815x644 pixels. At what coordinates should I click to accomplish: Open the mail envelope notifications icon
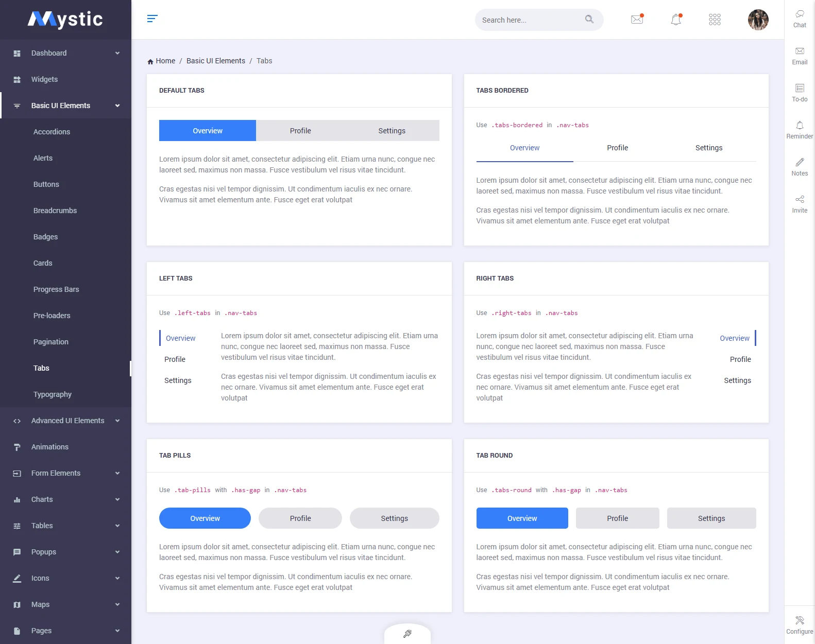coord(637,20)
